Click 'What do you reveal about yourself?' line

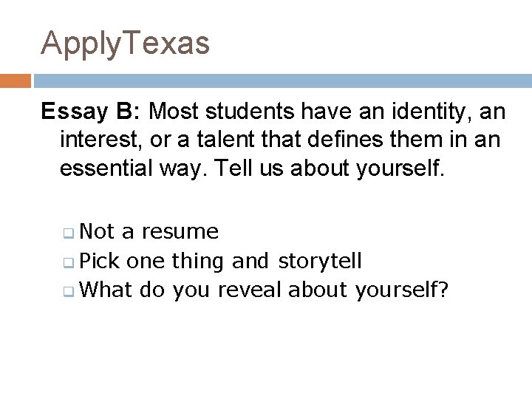(x=264, y=290)
